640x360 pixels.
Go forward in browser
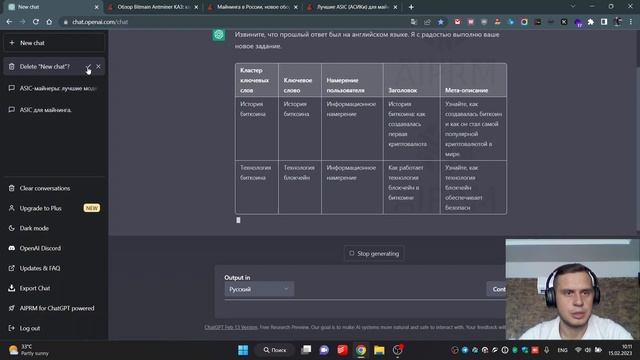coord(22,22)
